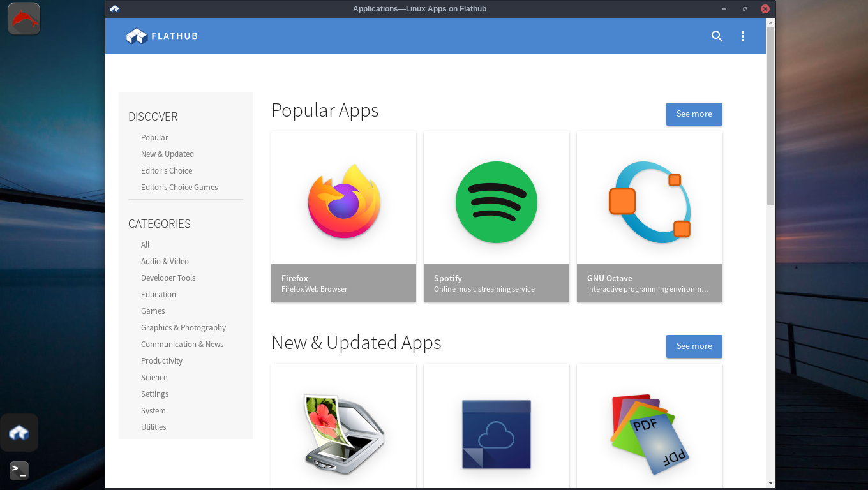This screenshot has width=868, height=490.
Task: Click the Spotify online music streaming caption
Action: pos(484,289)
